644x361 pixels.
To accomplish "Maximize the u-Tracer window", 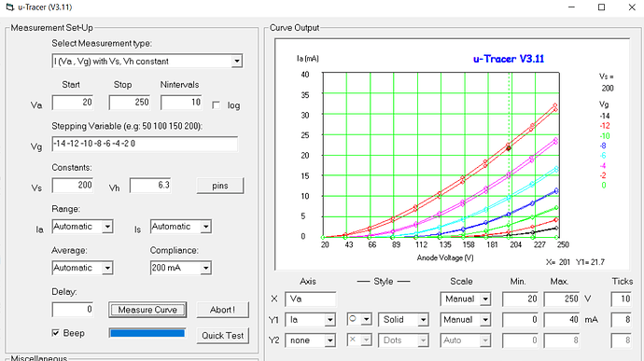I will [601, 7].
